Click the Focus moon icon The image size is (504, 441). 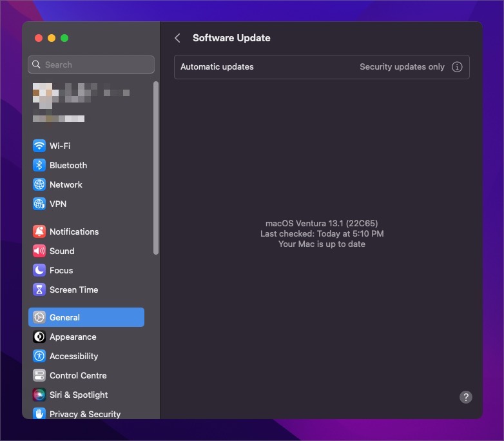tap(39, 270)
